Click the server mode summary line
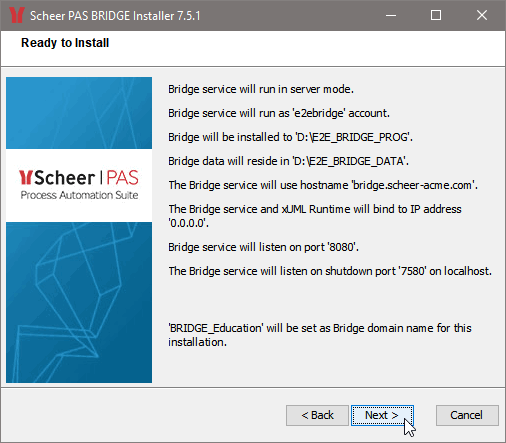 pyautogui.click(x=261, y=89)
